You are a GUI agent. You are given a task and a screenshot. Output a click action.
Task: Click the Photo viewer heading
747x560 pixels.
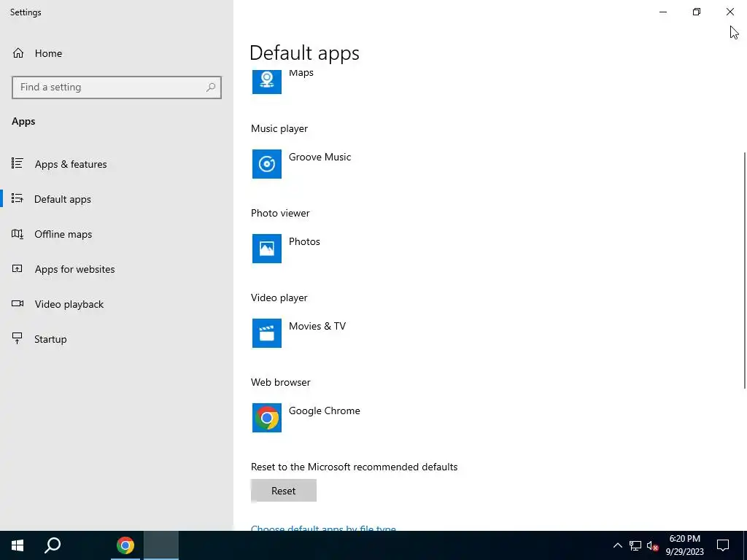click(x=280, y=213)
